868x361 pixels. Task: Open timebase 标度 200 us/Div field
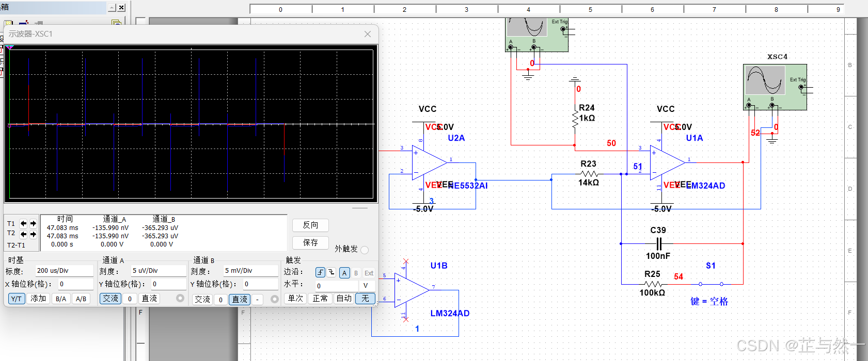tap(64, 271)
